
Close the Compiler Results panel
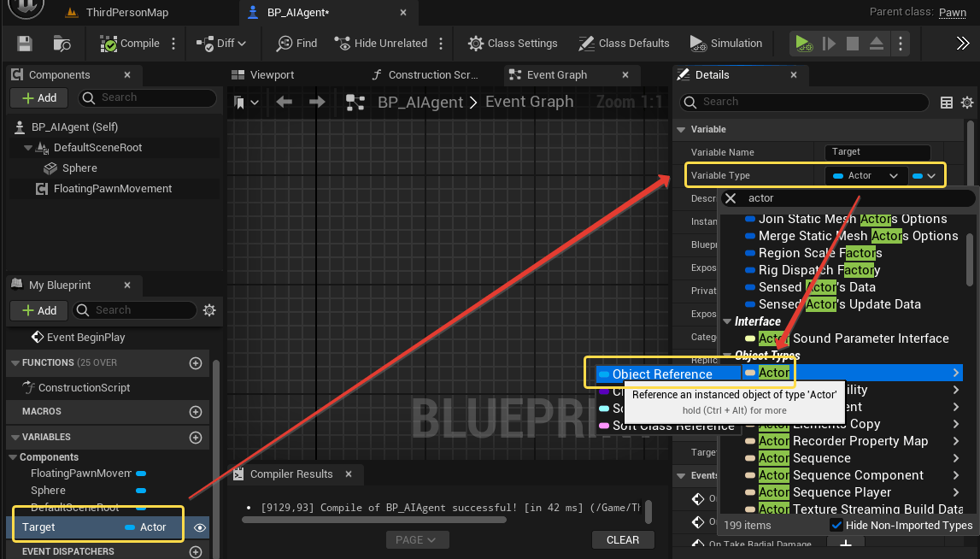(349, 474)
